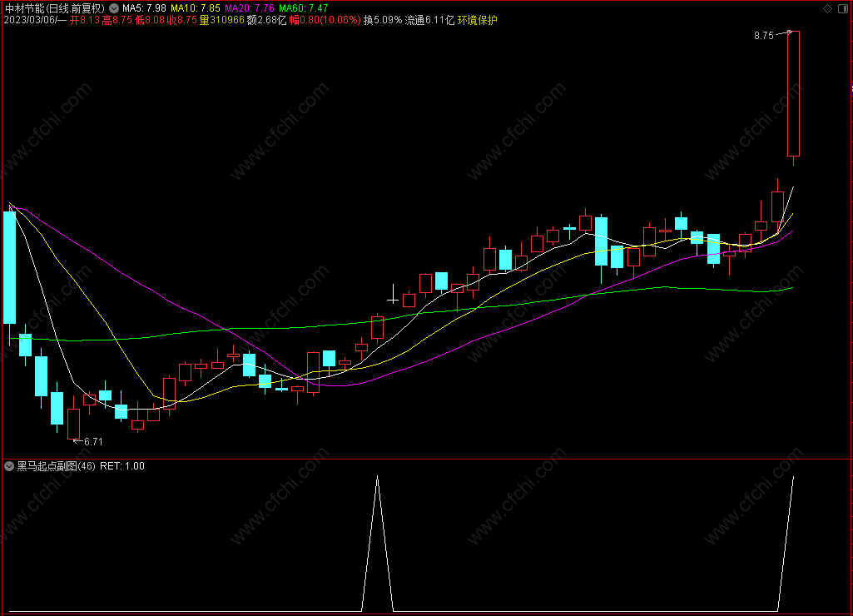Click the stock title 中材节能(日线.前复权)
The image size is (853, 616).
[54, 8]
